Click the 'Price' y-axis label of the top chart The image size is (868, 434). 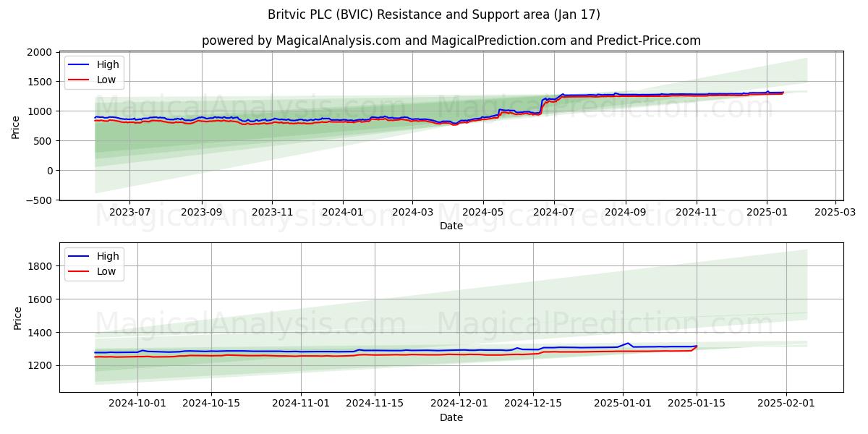point(16,126)
